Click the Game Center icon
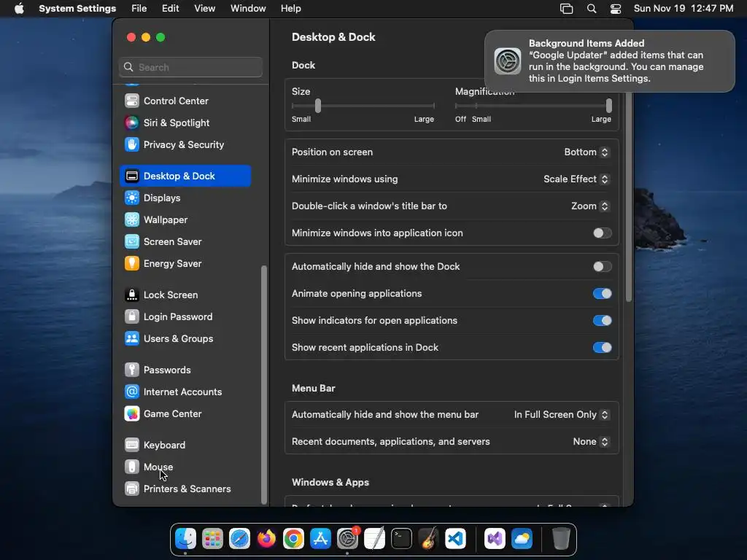Image resolution: width=747 pixels, height=560 pixels. click(132, 414)
